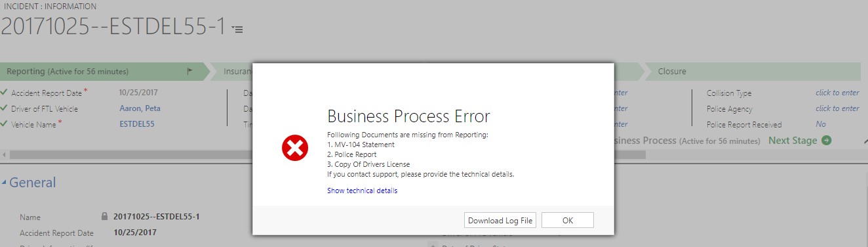Collapse the General section triangle

[x=4, y=183]
